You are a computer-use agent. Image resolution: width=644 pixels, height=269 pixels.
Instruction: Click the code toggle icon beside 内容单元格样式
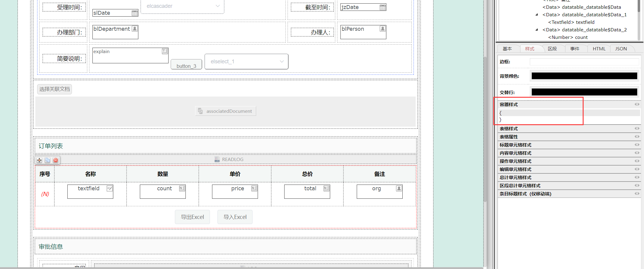click(x=637, y=153)
